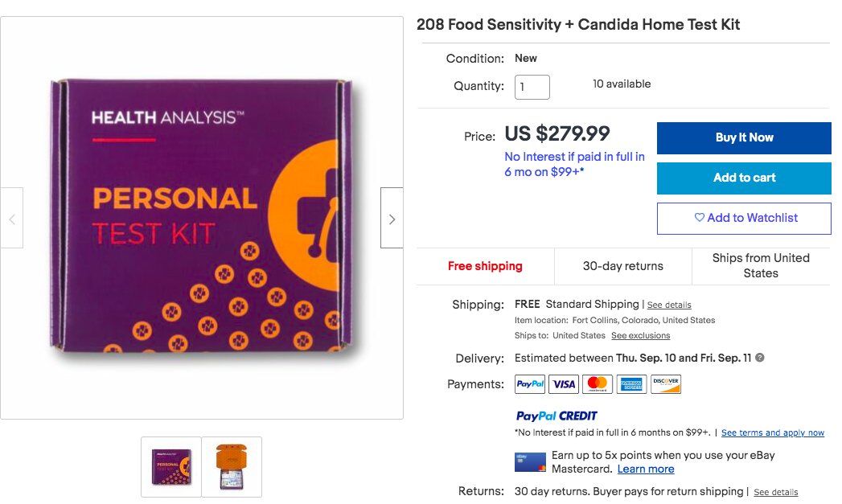Add to Watchlist with heart button
Screen dimensions: 842x504
[744, 219]
